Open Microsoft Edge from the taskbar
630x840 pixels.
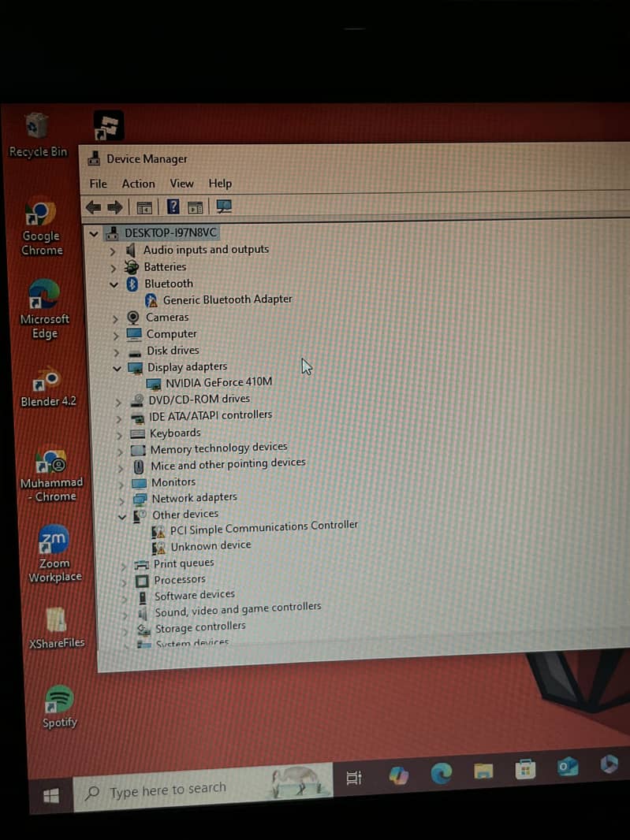[x=442, y=774]
